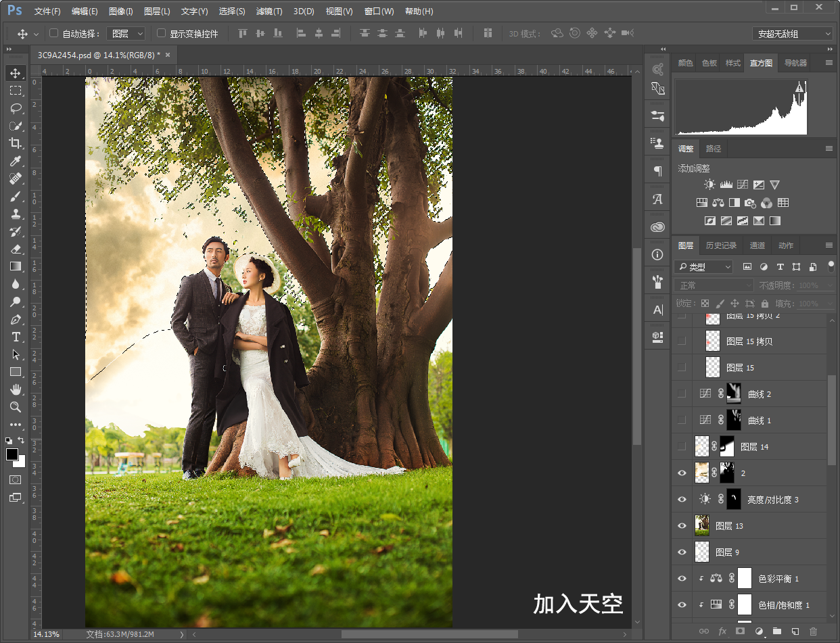Open the histogram panel flyout menu
The height and width of the screenshot is (643, 840).
point(829,63)
